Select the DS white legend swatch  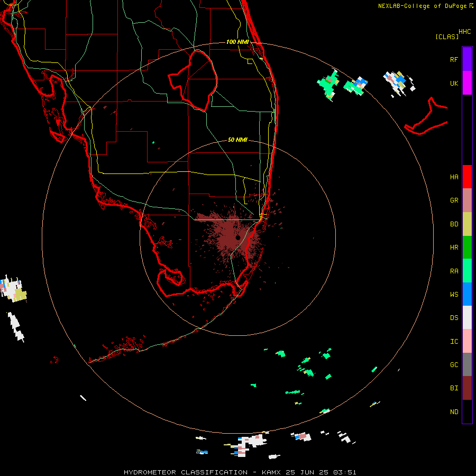coord(467,317)
